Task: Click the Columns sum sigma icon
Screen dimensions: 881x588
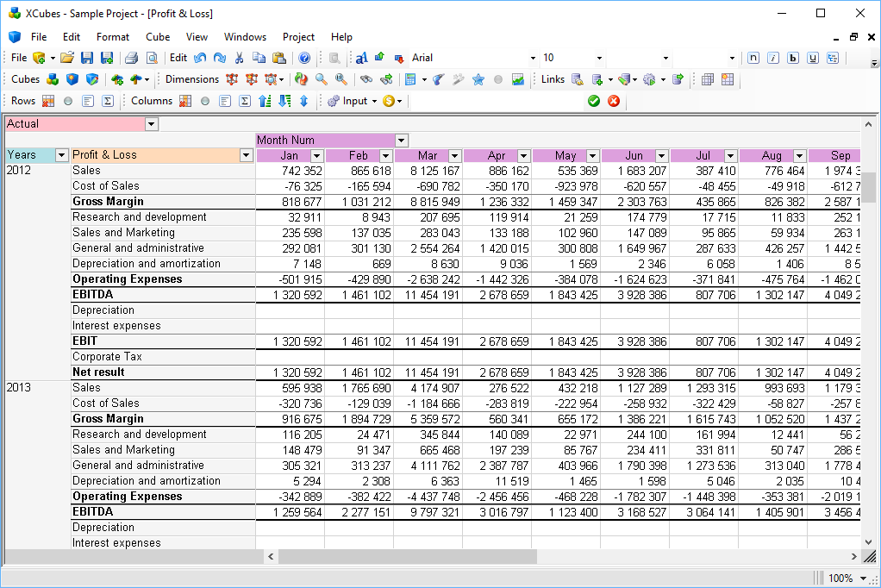Action: point(245,101)
